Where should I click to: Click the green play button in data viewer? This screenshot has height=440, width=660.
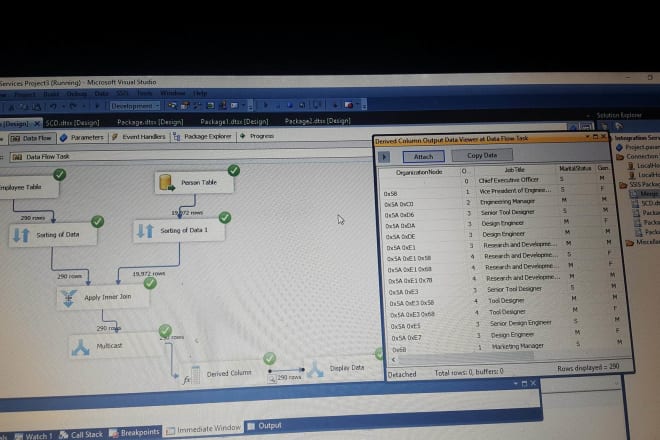[x=384, y=157]
